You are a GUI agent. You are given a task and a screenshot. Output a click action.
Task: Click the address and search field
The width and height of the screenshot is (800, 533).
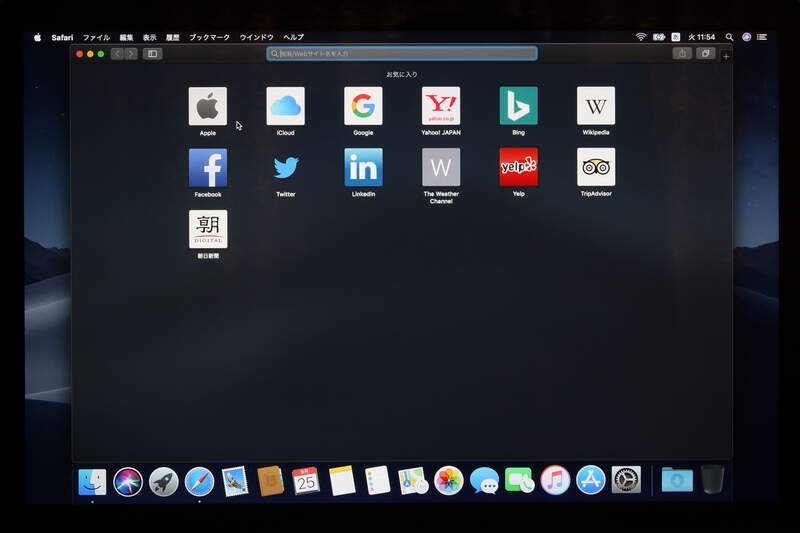click(402, 54)
